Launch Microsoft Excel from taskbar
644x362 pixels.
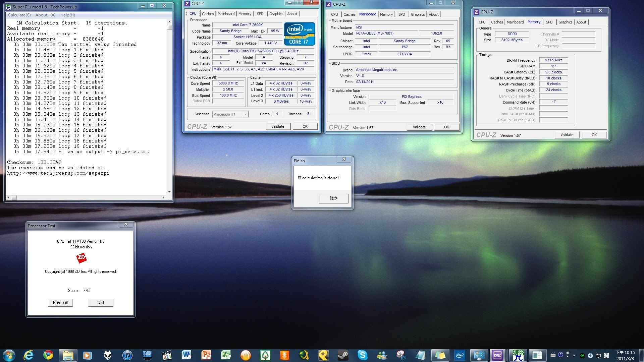click(x=226, y=355)
